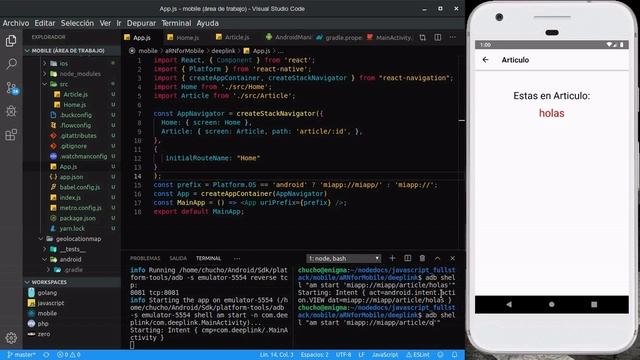Open the Terminal menu
Viewport: 640px width, 360px height.
click(176, 23)
